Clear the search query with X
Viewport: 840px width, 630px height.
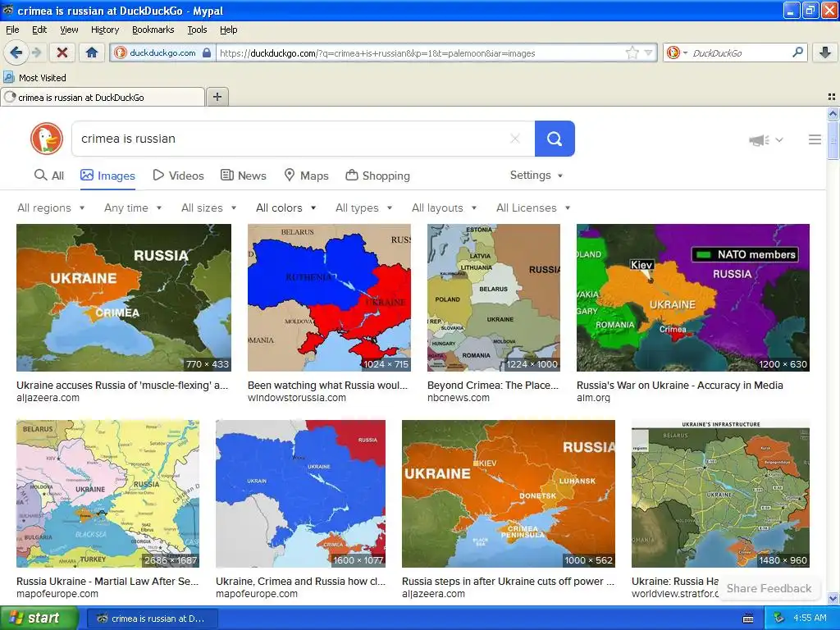(x=515, y=139)
